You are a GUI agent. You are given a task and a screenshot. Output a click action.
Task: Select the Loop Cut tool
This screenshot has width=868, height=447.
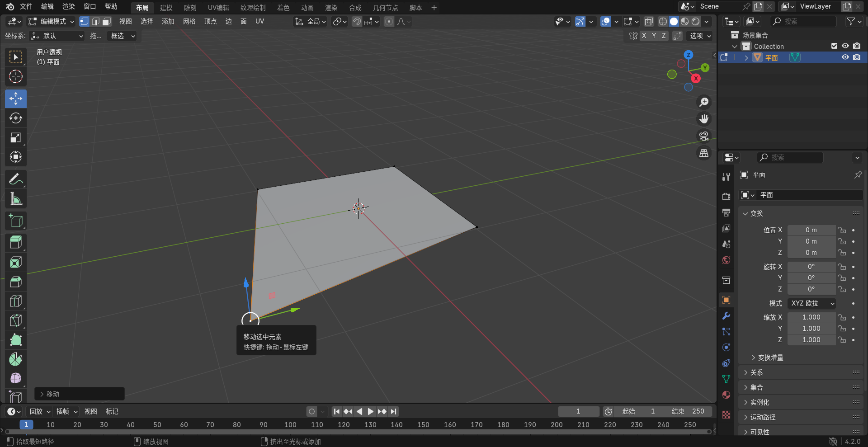coord(16,301)
